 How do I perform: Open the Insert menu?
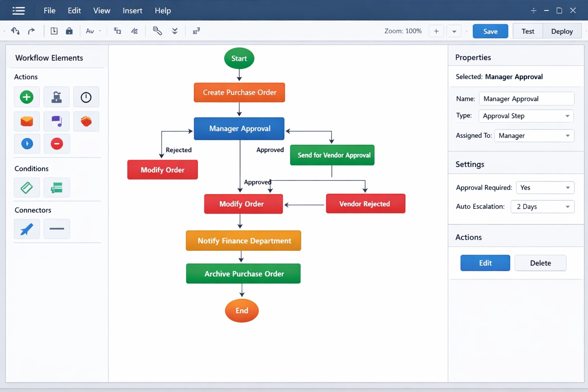[x=132, y=11]
